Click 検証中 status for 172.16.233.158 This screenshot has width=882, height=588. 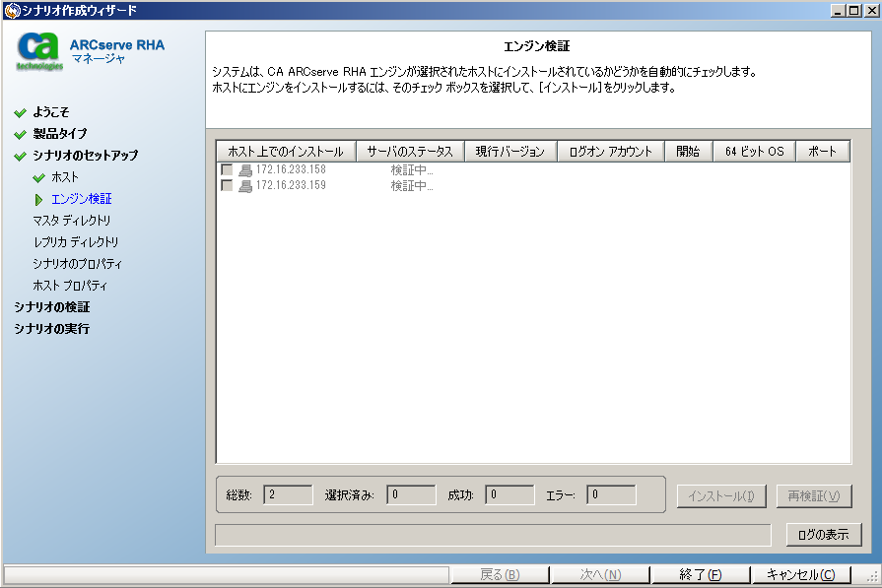tap(412, 170)
